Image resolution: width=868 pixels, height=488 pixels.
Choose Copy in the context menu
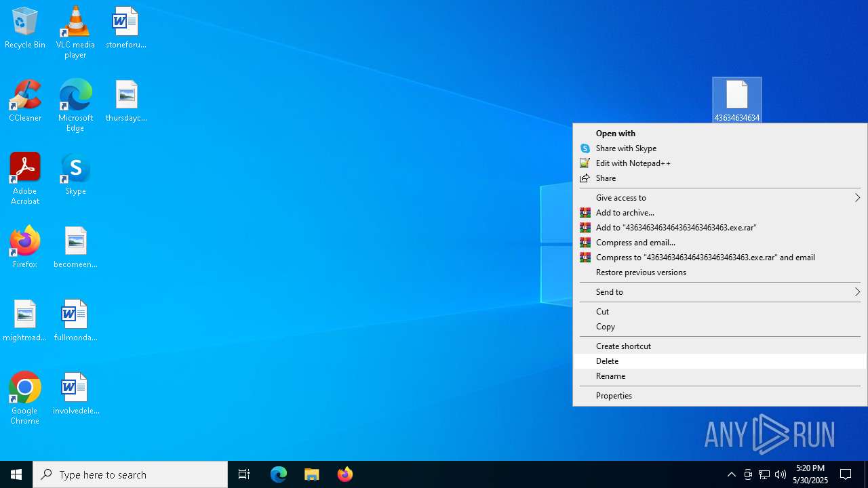pos(720,327)
